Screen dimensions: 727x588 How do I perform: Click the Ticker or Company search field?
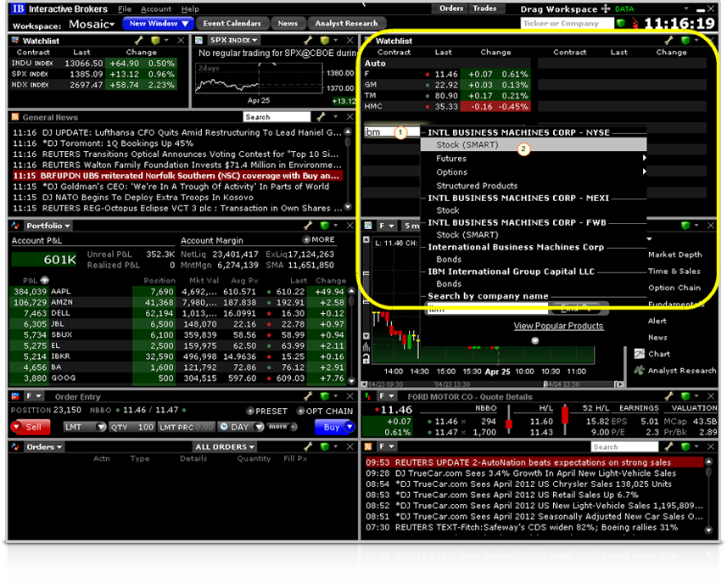[x=565, y=24]
